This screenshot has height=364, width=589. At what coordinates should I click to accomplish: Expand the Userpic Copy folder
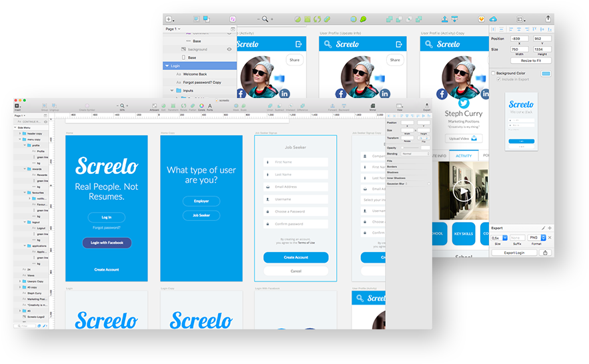(x=20, y=281)
